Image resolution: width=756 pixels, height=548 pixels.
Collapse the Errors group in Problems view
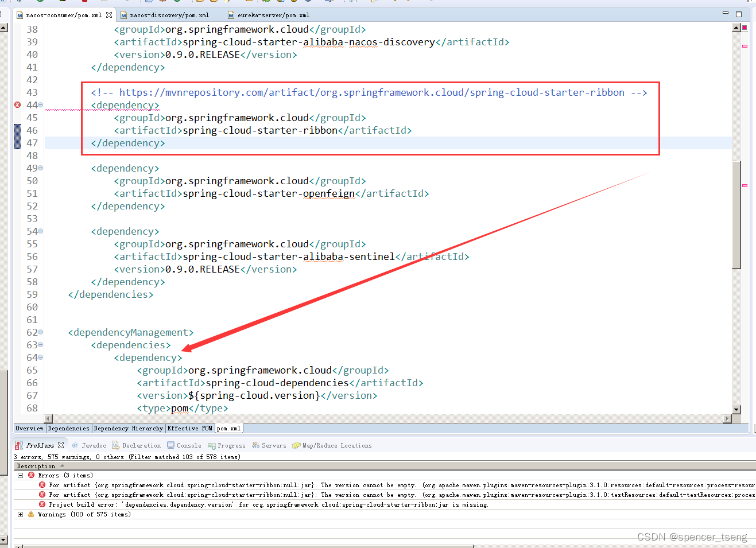21,475
